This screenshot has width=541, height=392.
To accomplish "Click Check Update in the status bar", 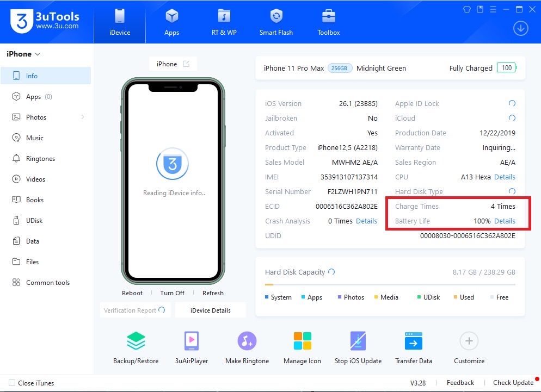I will point(513,383).
